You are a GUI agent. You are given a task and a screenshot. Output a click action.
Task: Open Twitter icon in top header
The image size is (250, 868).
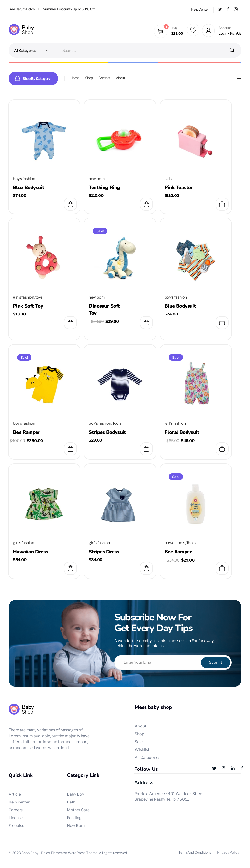click(220, 9)
